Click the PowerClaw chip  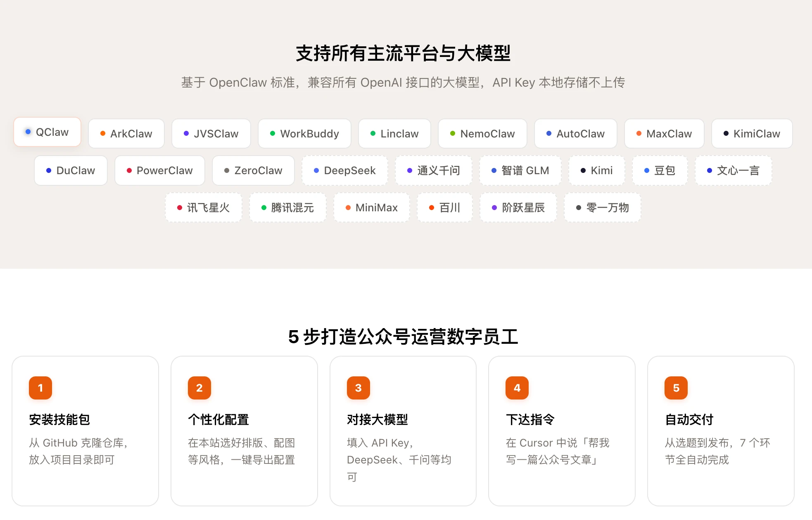click(160, 170)
